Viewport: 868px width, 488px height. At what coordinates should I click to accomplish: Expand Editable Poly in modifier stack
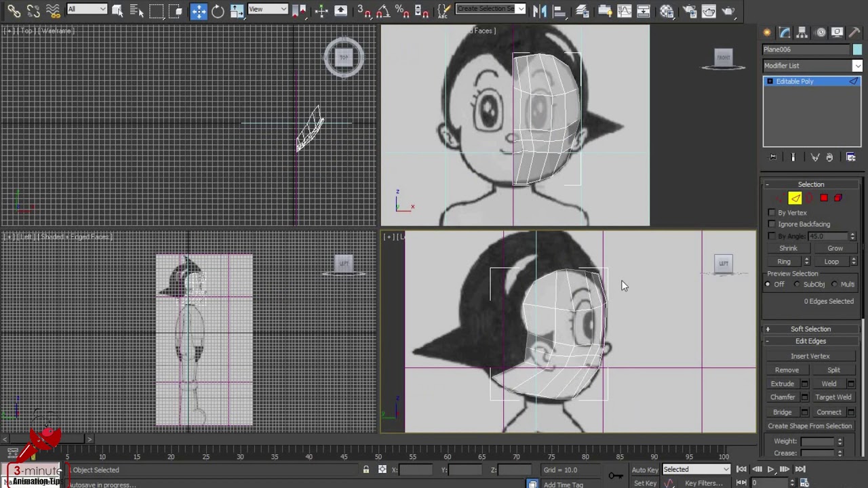[770, 81]
